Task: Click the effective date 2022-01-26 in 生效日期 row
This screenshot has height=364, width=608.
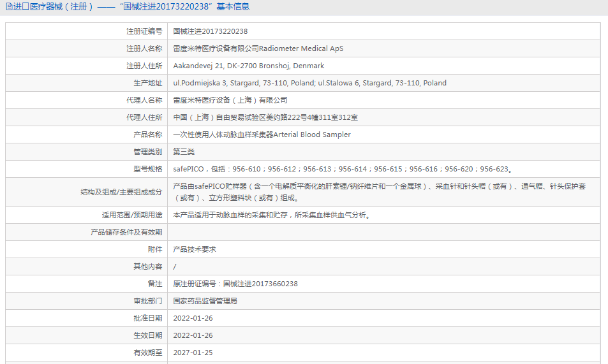Action: pos(193,335)
